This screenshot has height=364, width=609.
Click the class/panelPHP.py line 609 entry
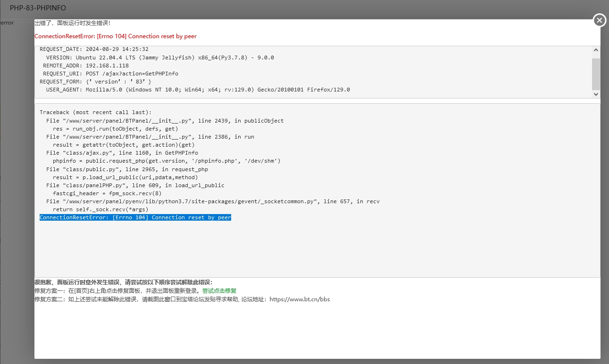(x=135, y=185)
